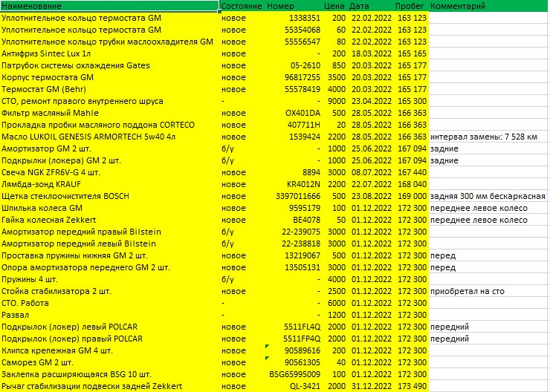Select part number cell '3397011666'
The width and height of the screenshot is (550, 392).
(294, 196)
